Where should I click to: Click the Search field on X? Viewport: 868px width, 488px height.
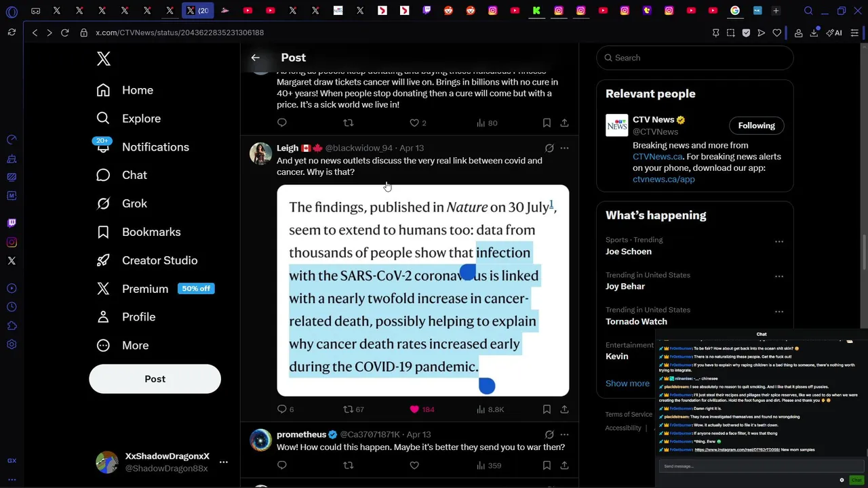[694, 58]
